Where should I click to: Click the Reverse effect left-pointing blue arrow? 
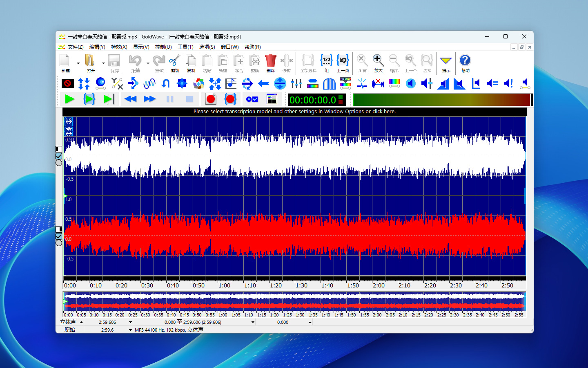point(264,84)
